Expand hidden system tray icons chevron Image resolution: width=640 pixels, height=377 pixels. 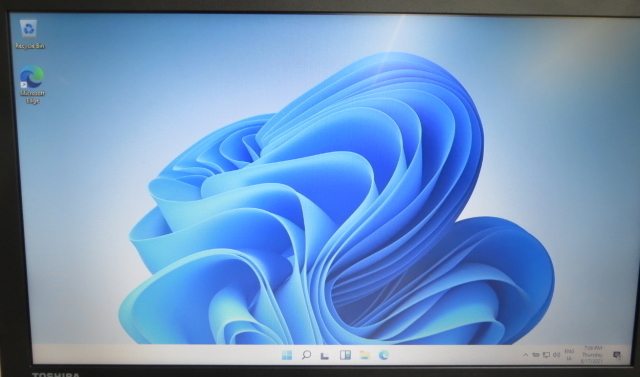[525, 355]
